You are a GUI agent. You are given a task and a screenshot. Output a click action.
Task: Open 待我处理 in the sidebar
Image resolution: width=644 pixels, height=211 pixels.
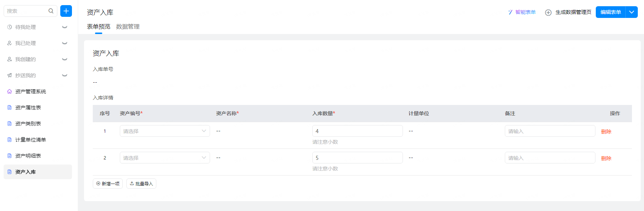(26, 27)
